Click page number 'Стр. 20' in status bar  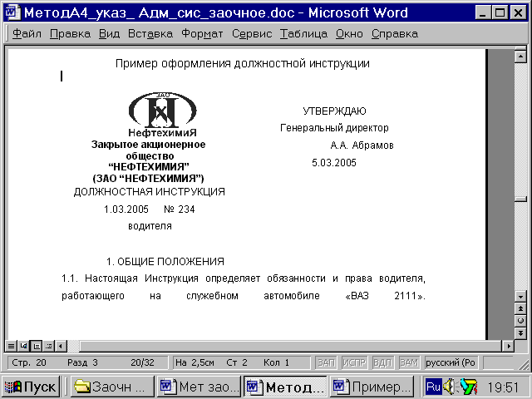tap(29, 362)
